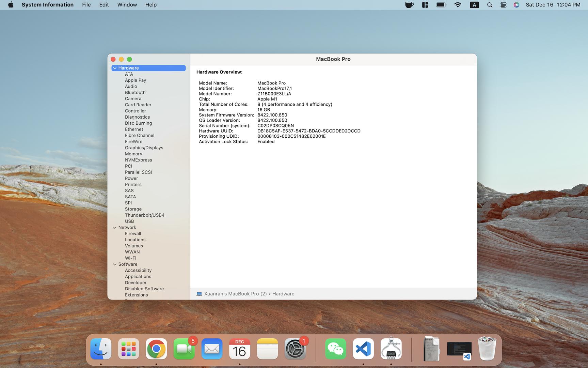Open Launchpad from the Dock
The width and height of the screenshot is (588, 368).
(129, 349)
